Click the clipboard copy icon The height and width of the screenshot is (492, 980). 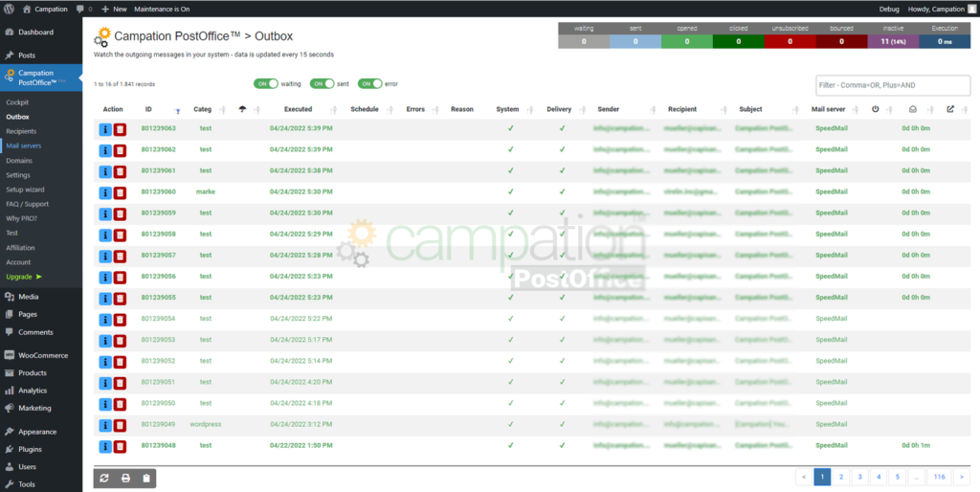coord(146,479)
